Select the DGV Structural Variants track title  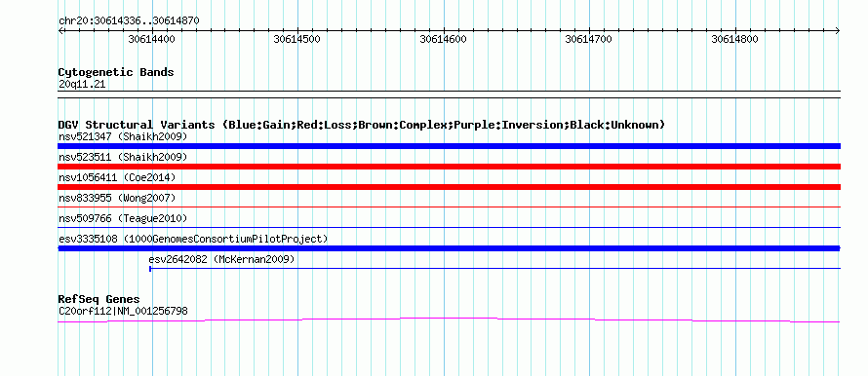362,125
